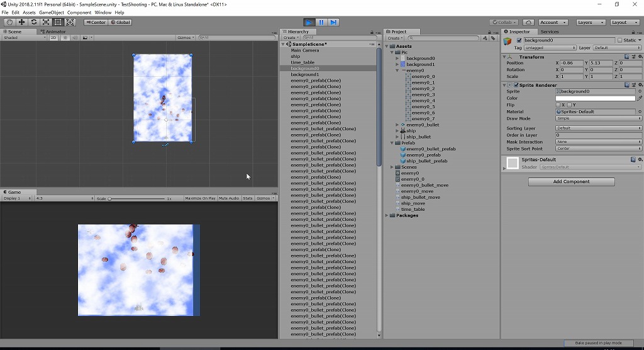Open the Component menu

(x=79, y=13)
